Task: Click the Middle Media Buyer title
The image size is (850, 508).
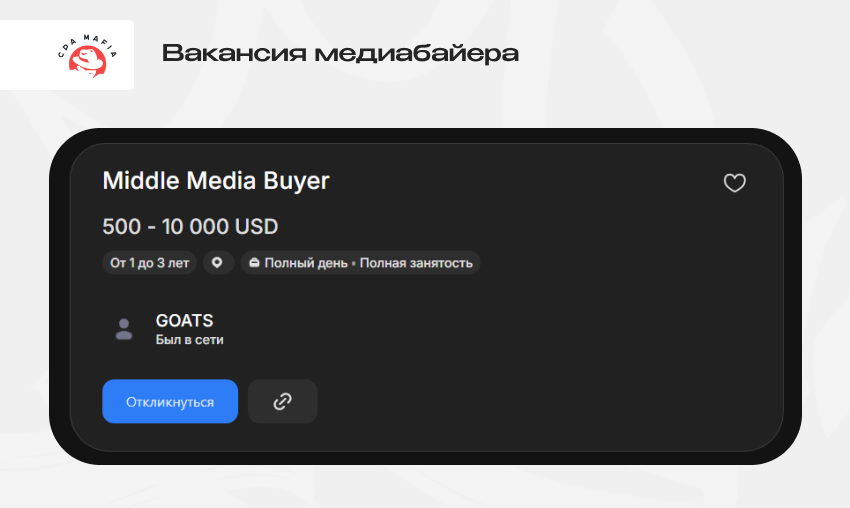Action: [x=216, y=181]
